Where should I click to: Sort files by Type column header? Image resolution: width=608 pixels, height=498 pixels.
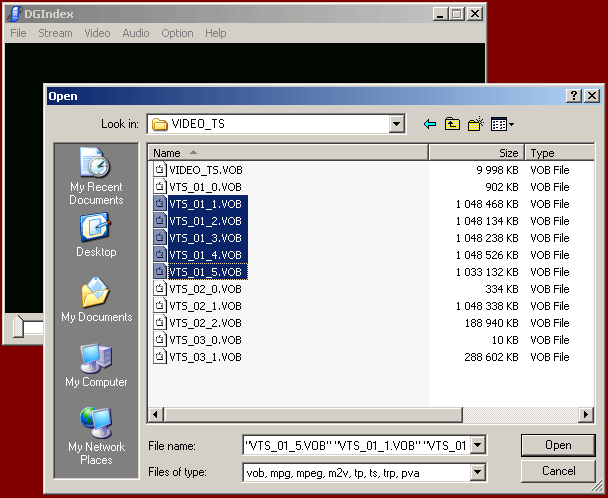[x=560, y=153]
